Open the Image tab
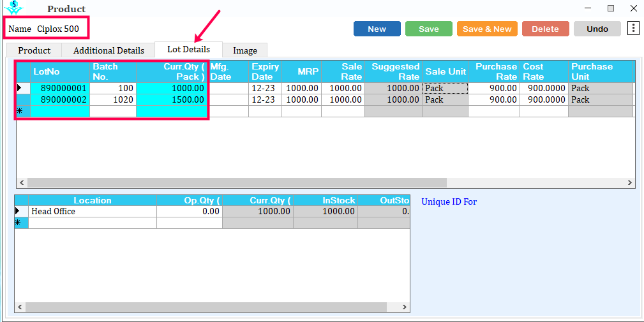This screenshot has width=644, height=322. [x=245, y=50]
